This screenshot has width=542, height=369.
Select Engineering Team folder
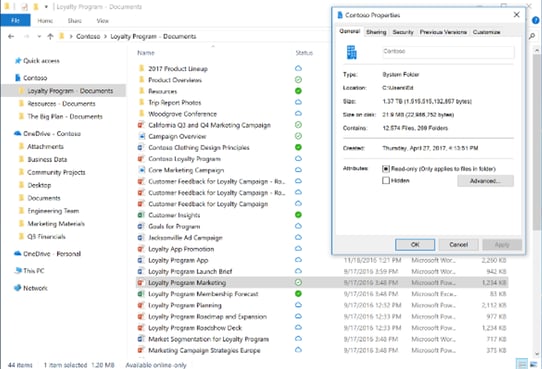pyautogui.click(x=53, y=211)
